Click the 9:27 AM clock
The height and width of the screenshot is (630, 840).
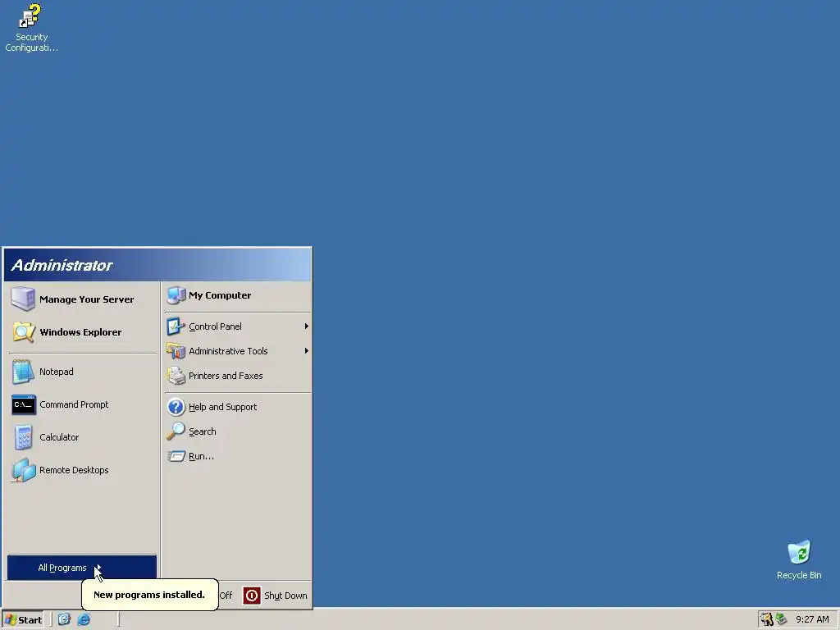click(x=812, y=619)
